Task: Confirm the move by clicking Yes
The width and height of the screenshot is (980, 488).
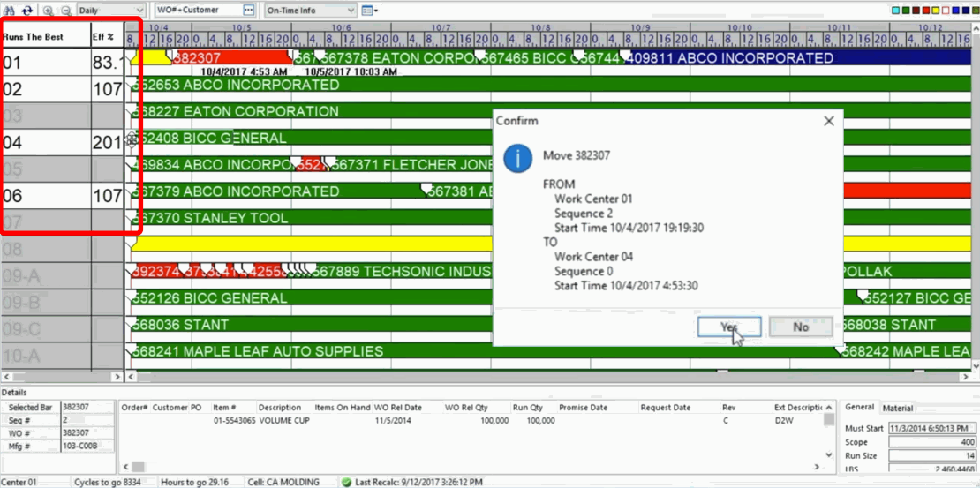Action: click(728, 327)
